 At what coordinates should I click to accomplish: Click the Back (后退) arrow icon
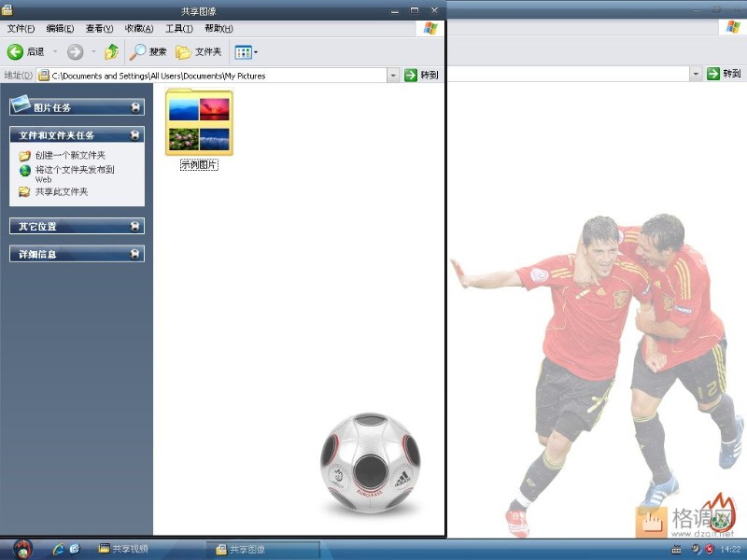point(15,52)
